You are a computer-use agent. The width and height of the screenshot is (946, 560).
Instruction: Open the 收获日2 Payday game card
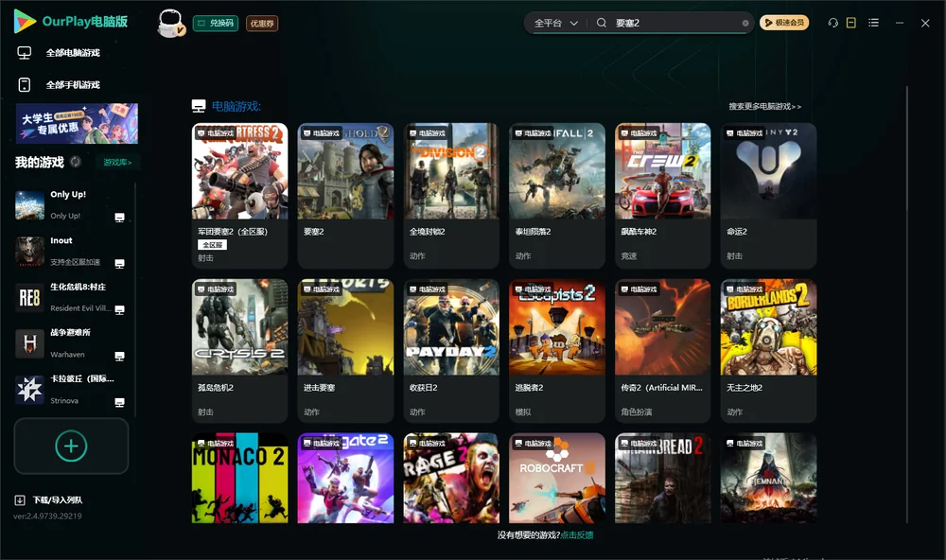pos(451,351)
